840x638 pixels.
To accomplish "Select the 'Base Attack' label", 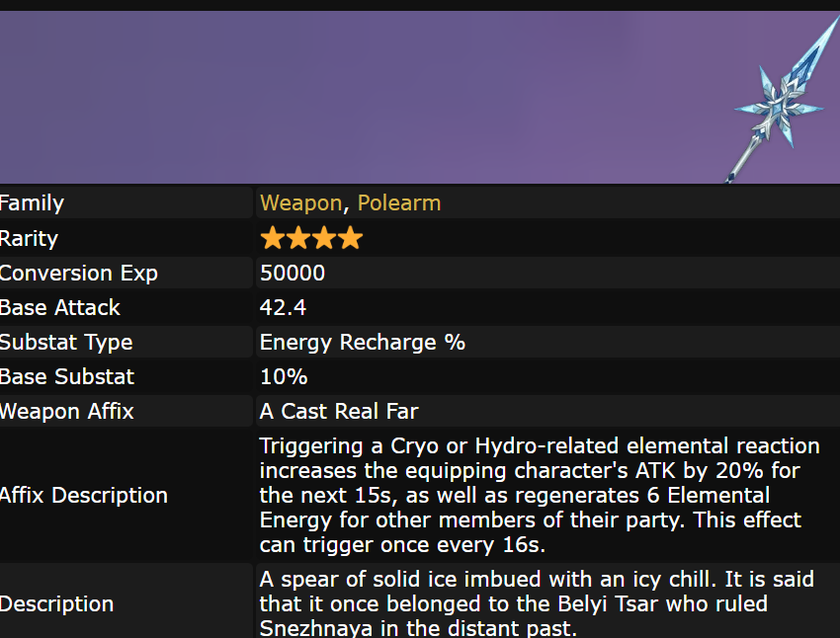I will coord(60,307).
